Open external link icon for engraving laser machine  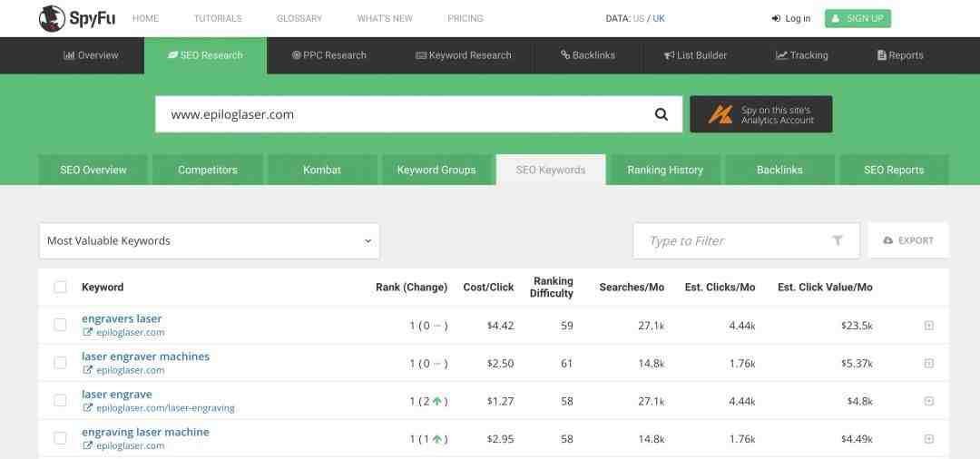[87, 445]
